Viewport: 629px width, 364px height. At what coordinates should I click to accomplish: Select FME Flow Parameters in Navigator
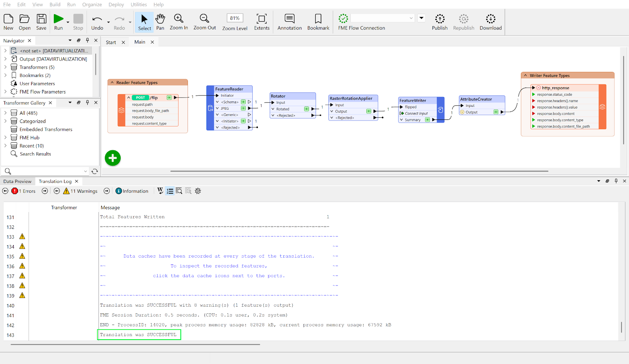pos(42,92)
